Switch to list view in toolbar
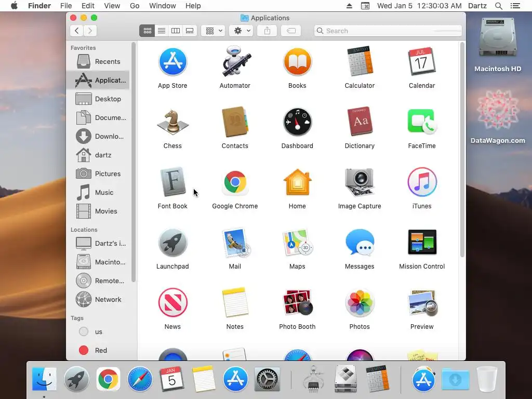The height and width of the screenshot is (399, 532). [x=162, y=31]
